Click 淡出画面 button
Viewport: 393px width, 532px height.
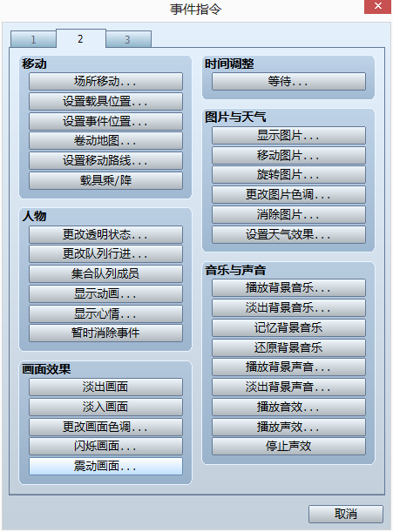(105, 387)
